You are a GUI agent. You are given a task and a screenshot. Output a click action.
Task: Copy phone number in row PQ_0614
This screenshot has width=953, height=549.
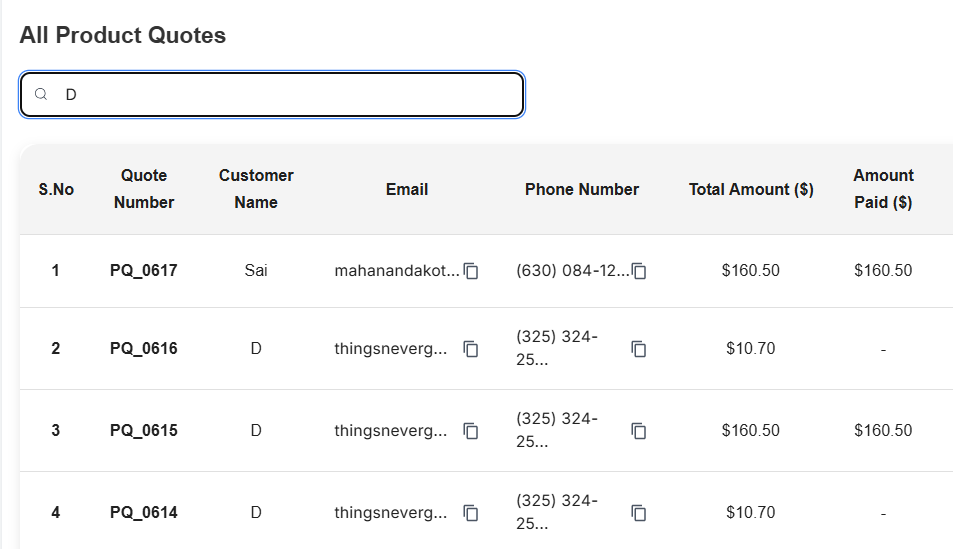(639, 513)
